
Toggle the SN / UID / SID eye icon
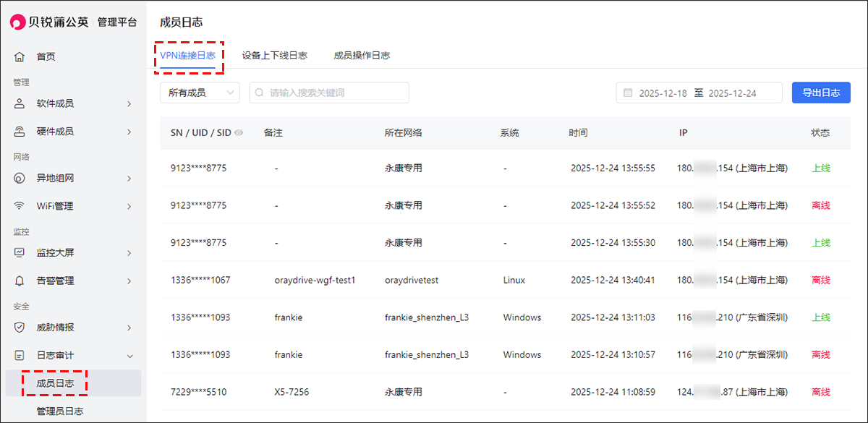point(239,133)
